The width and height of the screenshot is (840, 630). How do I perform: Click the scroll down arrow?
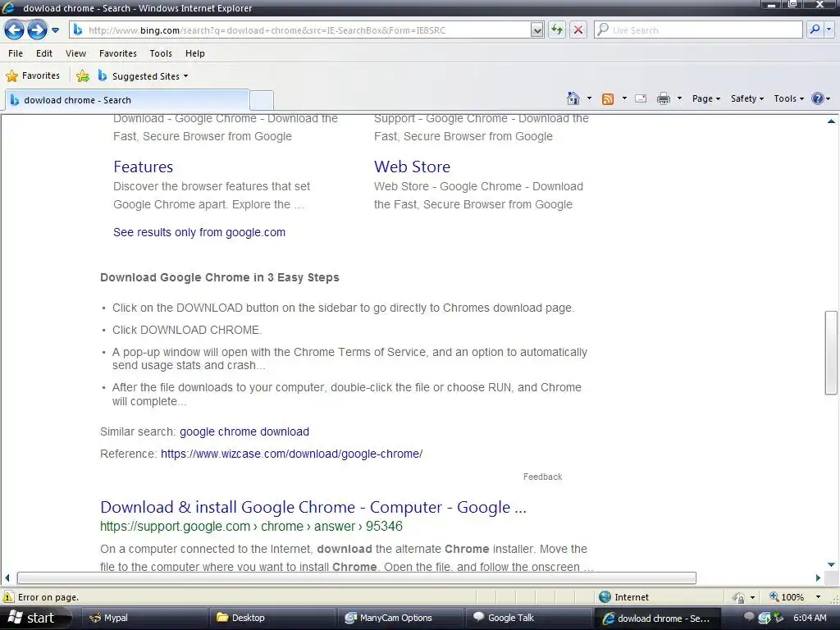click(831, 564)
